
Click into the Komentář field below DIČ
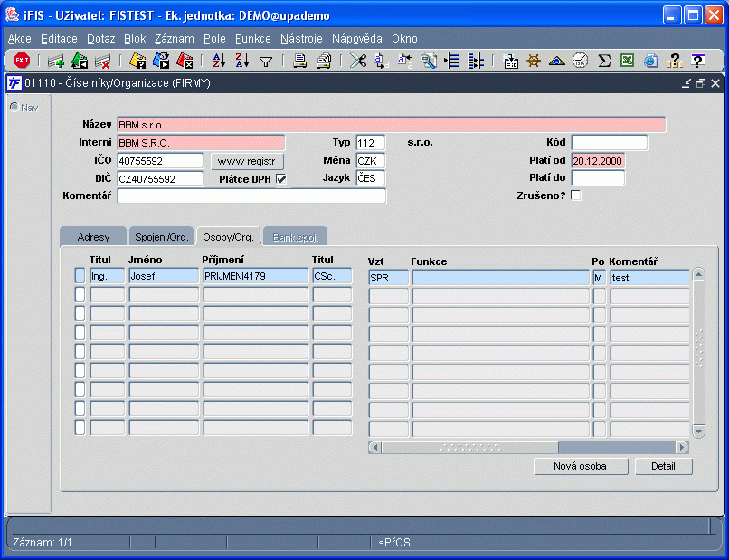251,195
